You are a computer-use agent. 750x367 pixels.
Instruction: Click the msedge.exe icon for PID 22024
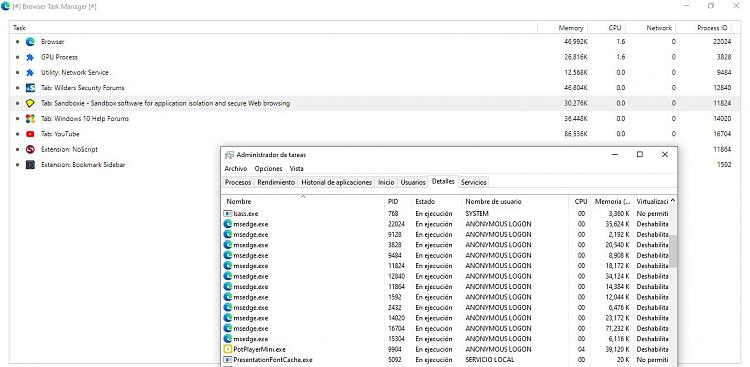point(228,224)
